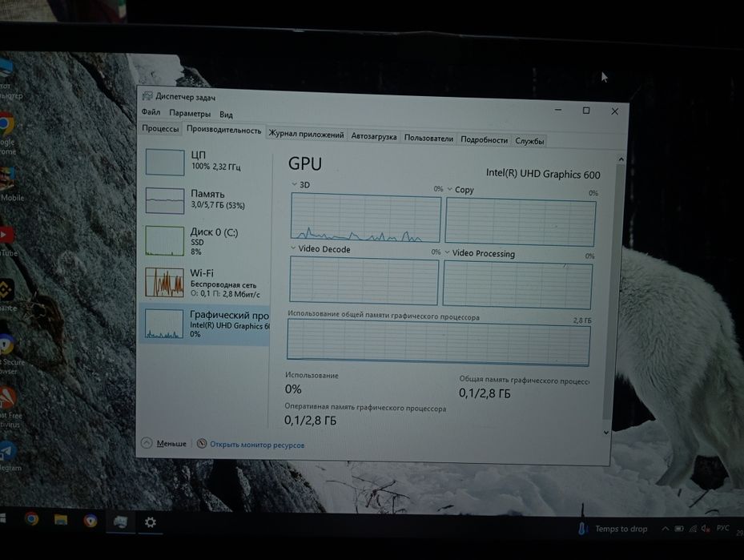Open the Параметры menu
Image resolution: width=744 pixels, height=560 pixels.
tap(190, 114)
